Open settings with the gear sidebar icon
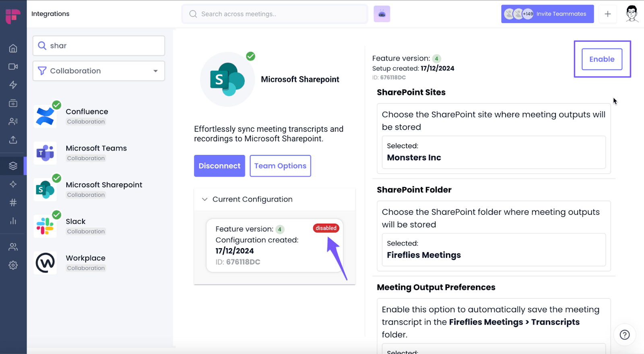 coord(13,265)
